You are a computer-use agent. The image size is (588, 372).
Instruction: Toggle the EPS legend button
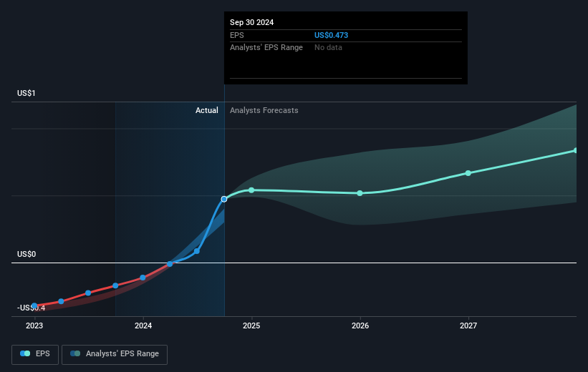[35, 354]
